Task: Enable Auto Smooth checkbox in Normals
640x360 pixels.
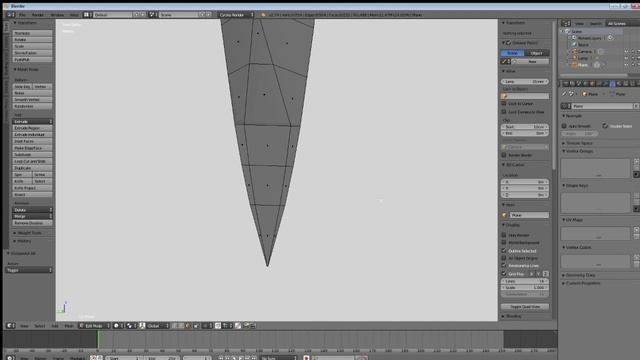Action: 564,126
